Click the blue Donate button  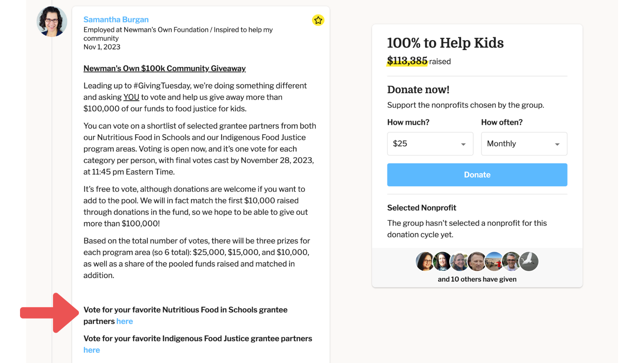(477, 175)
